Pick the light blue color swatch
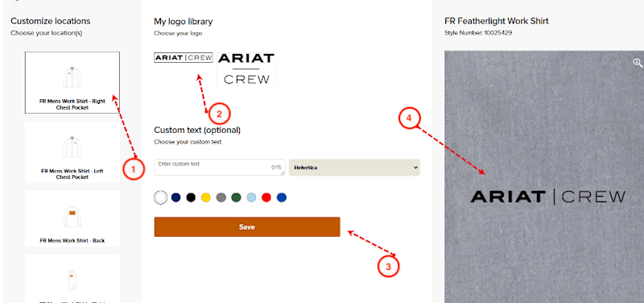 [x=251, y=197]
